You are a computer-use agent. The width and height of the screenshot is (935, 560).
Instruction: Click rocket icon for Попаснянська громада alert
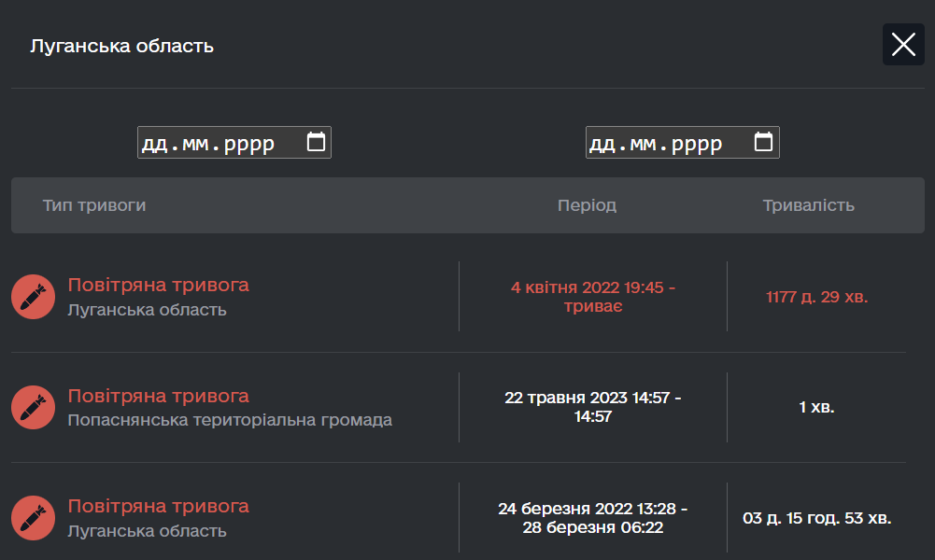[x=34, y=407]
